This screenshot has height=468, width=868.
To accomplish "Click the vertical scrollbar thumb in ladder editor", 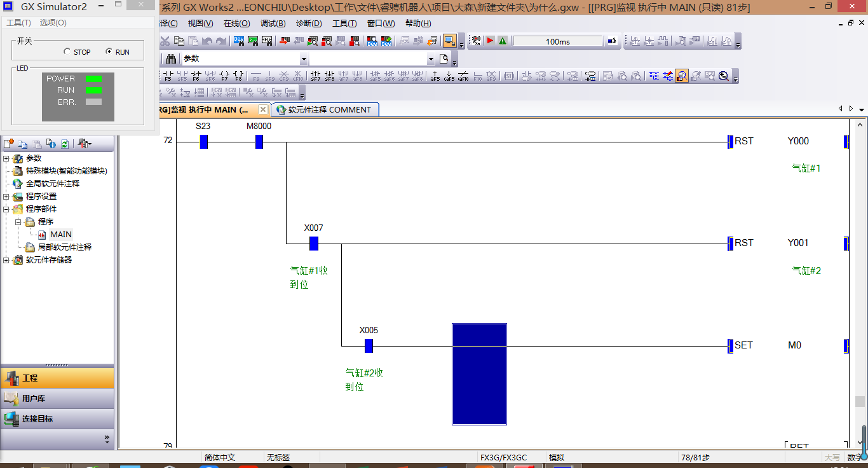I will coord(860,401).
